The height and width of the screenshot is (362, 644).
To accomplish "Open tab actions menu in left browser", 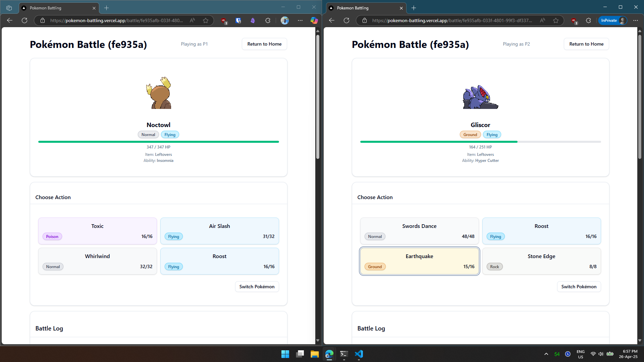I will pyautogui.click(x=9, y=8).
